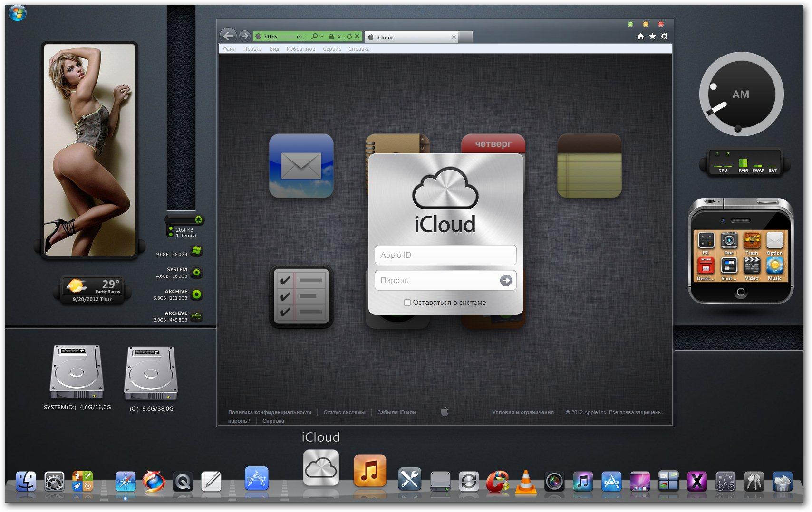Open the favorites star icon

(653, 37)
